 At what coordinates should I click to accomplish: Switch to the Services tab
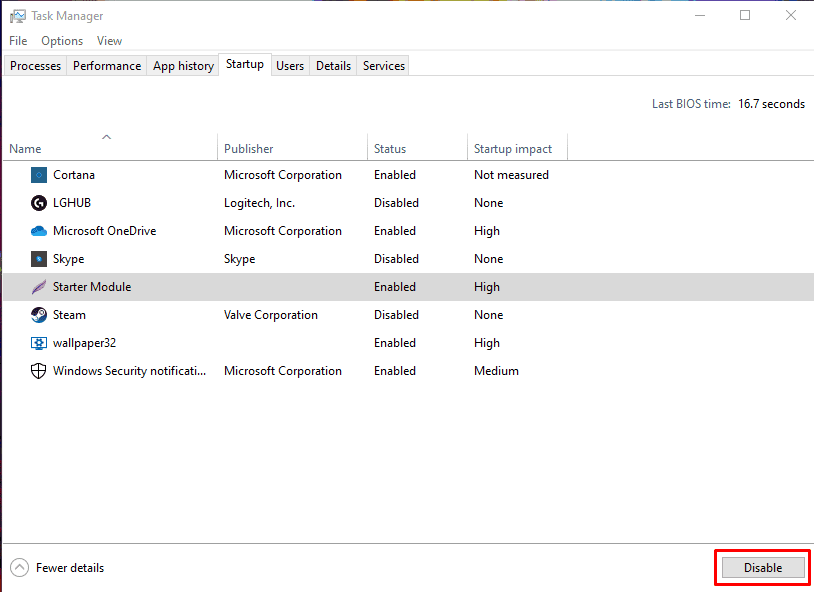coord(384,66)
